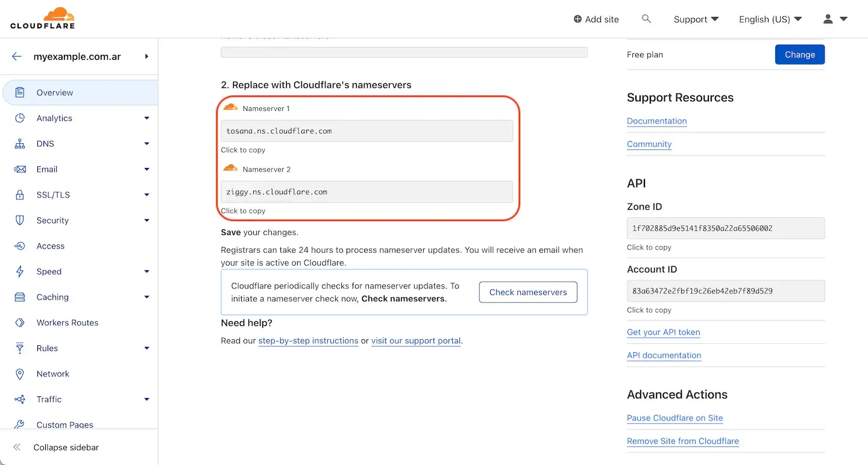Click Get your API token link

(x=664, y=332)
